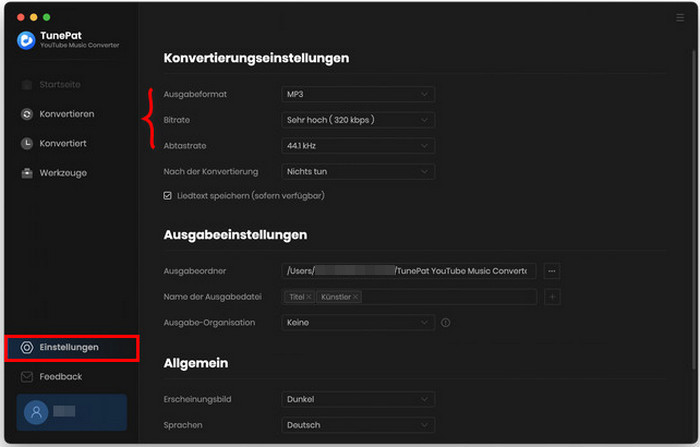
Task: Toggle Liedtext speichern checkbox
Action: [167, 196]
